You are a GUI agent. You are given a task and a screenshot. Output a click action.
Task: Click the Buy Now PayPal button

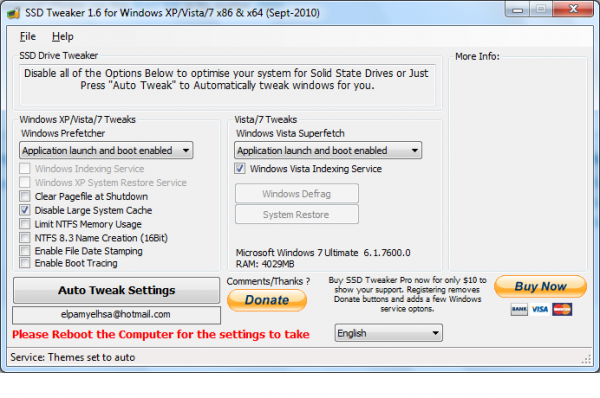540,286
